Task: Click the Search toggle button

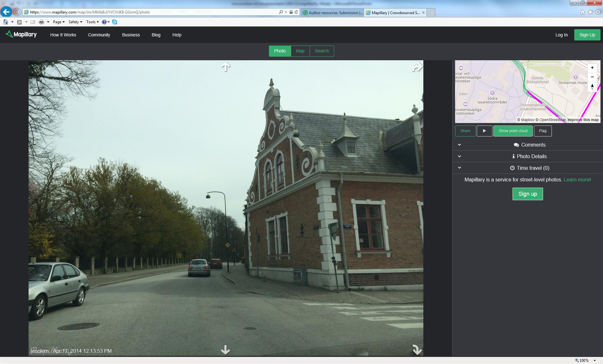Action: (x=322, y=51)
